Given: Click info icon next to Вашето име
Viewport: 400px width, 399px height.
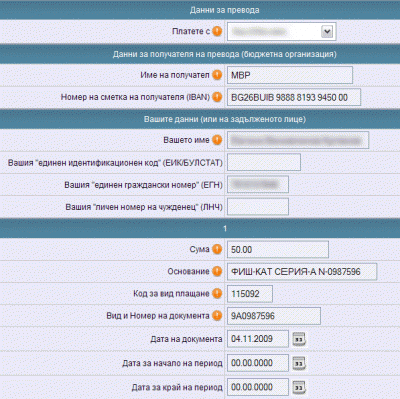Looking at the screenshot, I should click(217, 140).
